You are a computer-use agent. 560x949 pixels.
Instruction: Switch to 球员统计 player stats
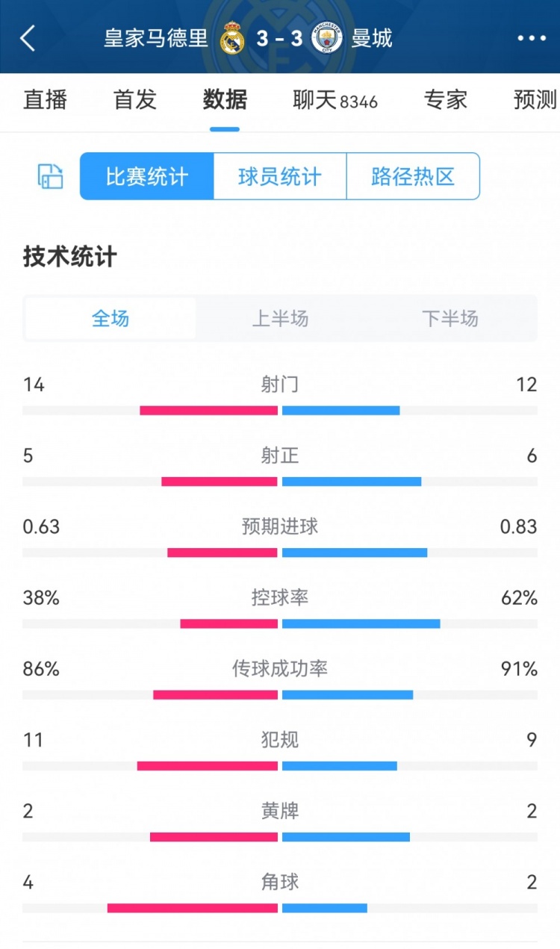280,177
